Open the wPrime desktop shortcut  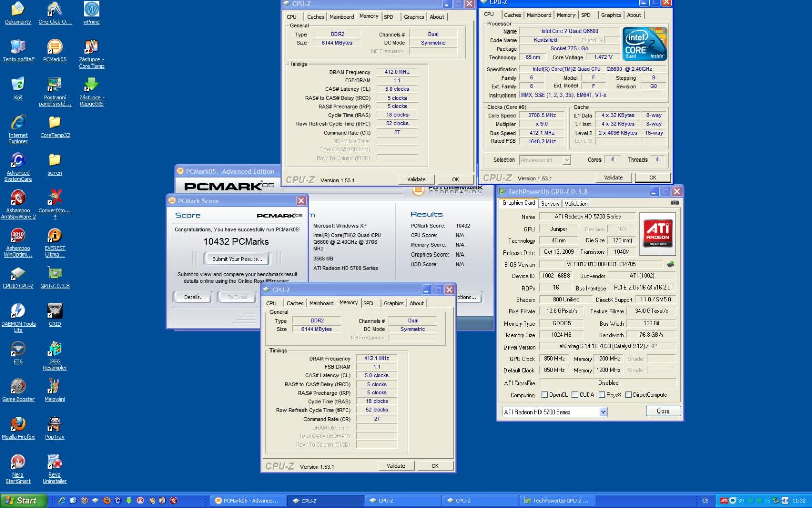pos(91,13)
